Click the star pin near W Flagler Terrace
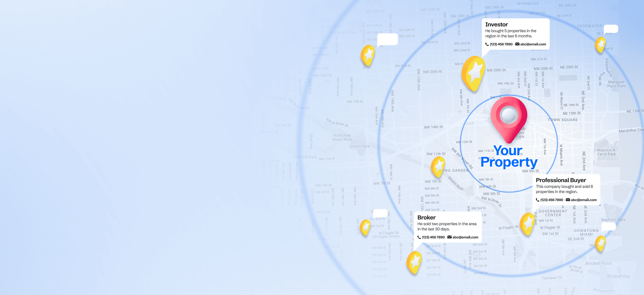The height and width of the screenshot is (295, 644). click(366, 227)
